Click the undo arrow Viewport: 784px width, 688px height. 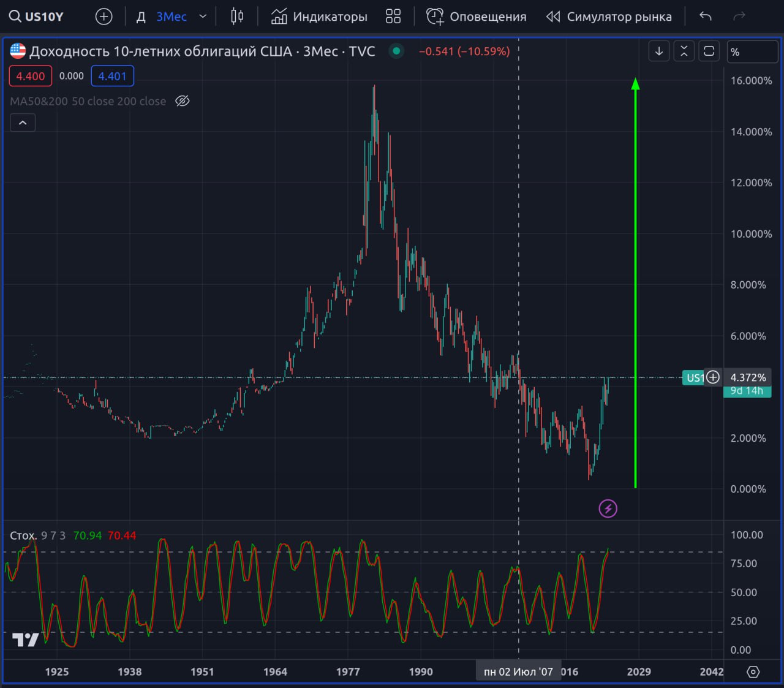(706, 17)
